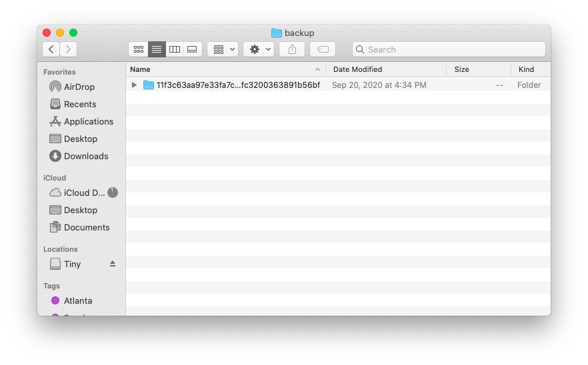The image size is (588, 365).
Task: Sort by the Size column
Action: (479, 69)
